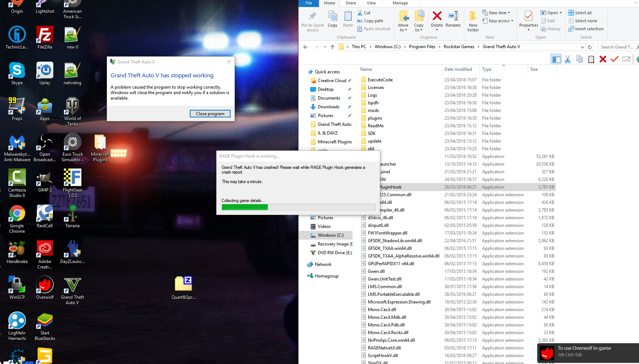Open the Manage ribbon tab

pos(400,3)
